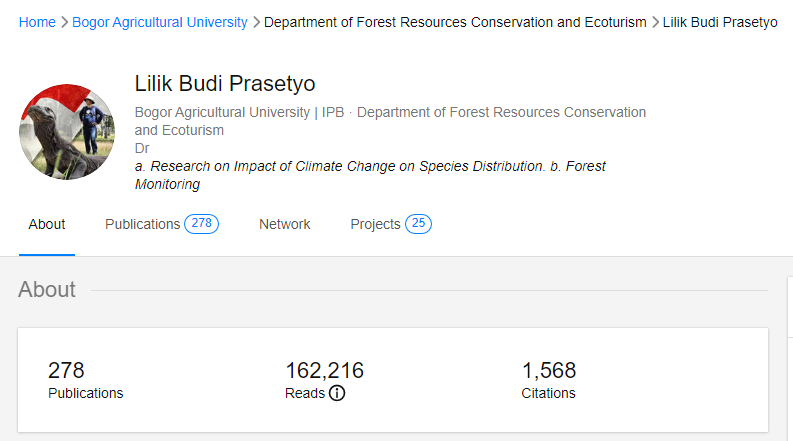
Task: Click the chevron after Home breadcrumb
Action: click(x=64, y=22)
